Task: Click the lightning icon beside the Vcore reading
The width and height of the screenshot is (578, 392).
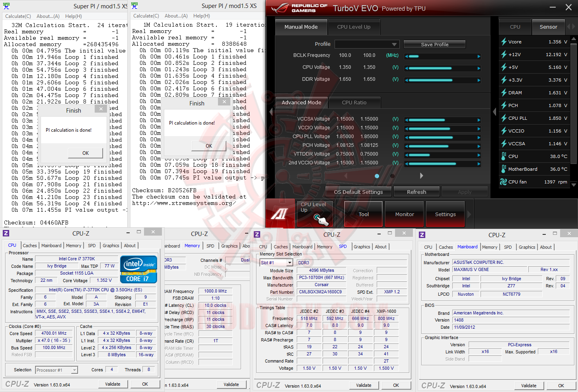Action: [504, 42]
